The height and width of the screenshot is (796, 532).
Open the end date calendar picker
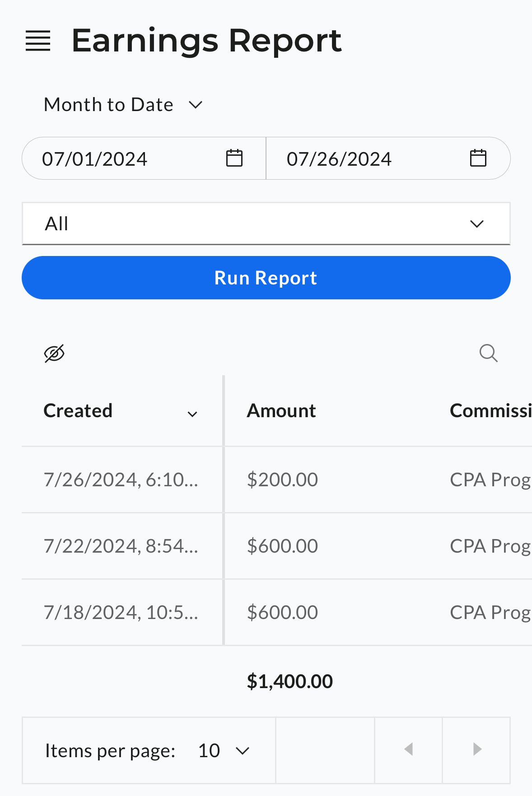point(478,158)
